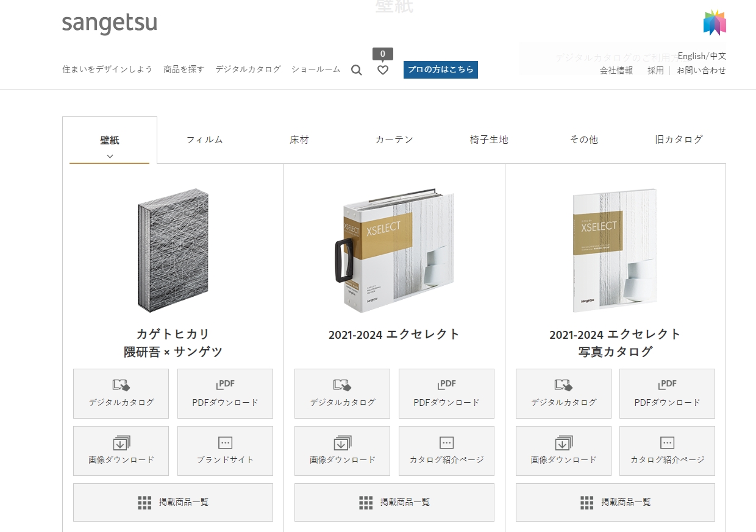Download PDF of エクセレクト 写真カタログ
The image size is (756, 532).
pyautogui.click(x=668, y=394)
